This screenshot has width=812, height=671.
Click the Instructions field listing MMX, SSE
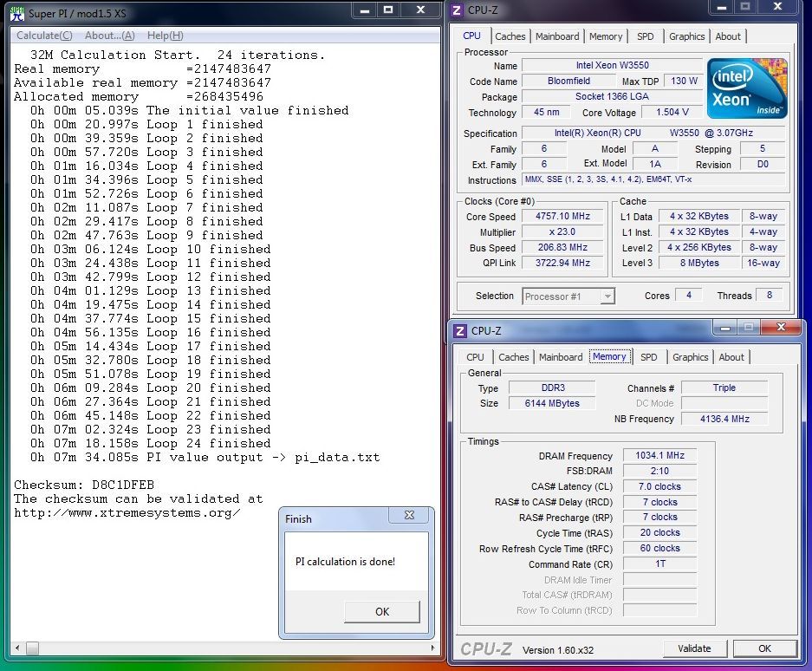coord(653,179)
